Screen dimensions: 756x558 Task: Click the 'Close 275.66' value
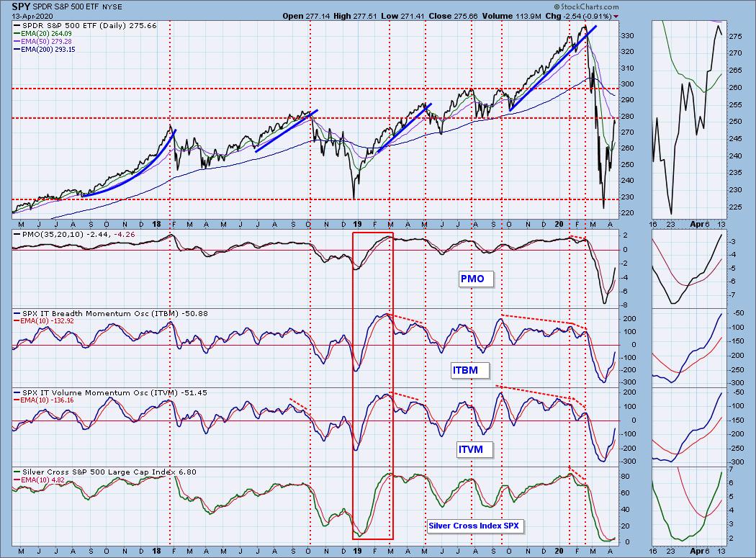[453, 16]
